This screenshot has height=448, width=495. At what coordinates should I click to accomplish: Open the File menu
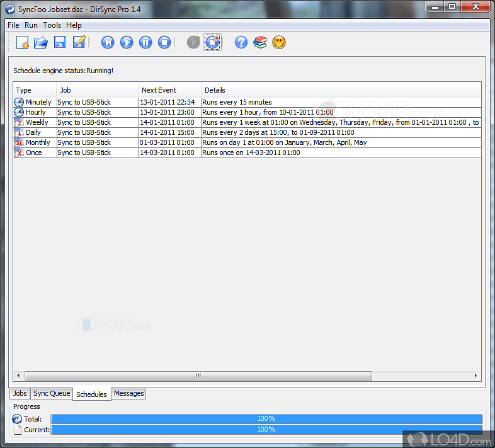[x=13, y=25]
